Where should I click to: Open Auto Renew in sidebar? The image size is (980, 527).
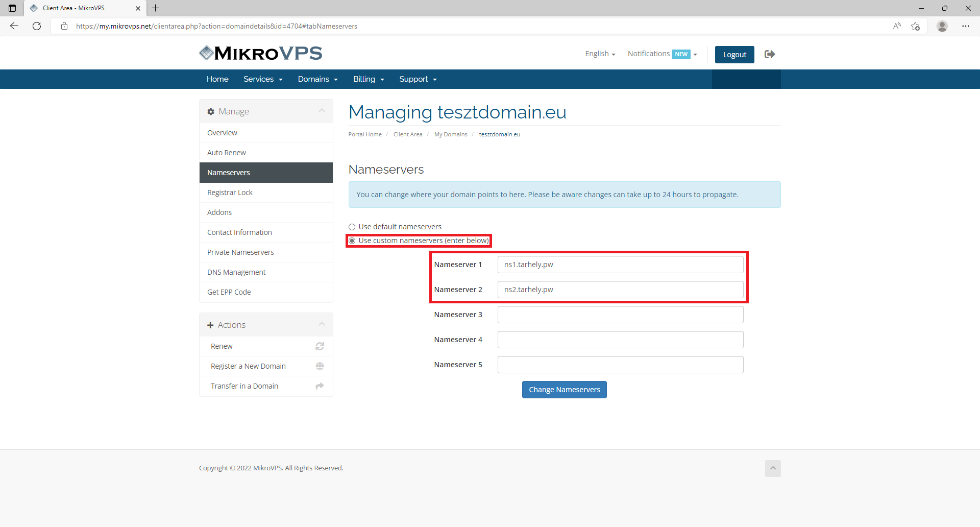(266, 153)
